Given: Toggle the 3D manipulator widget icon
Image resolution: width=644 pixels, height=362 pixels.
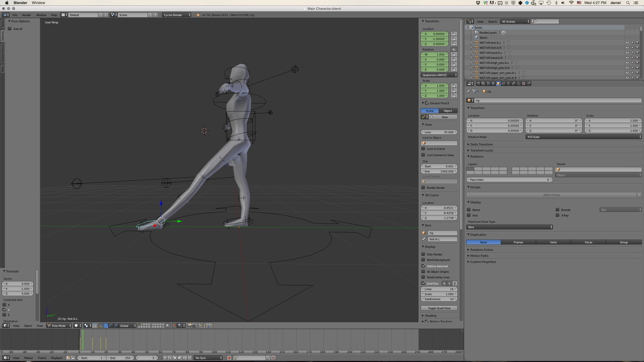Looking at the screenshot, I should tap(101, 326).
